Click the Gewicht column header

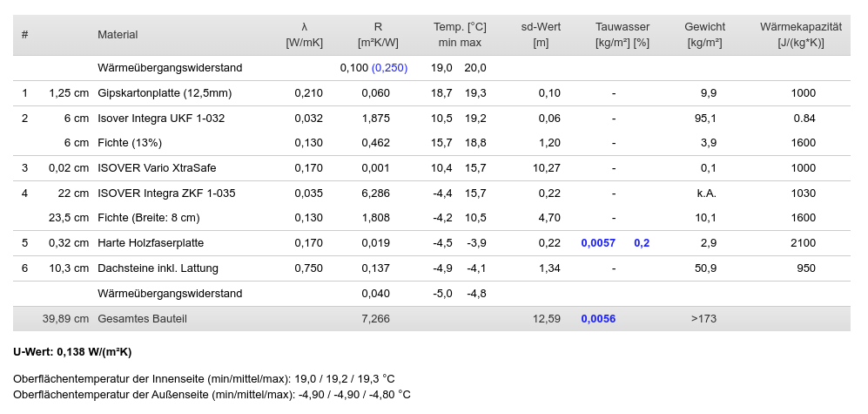tap(704, 34)
